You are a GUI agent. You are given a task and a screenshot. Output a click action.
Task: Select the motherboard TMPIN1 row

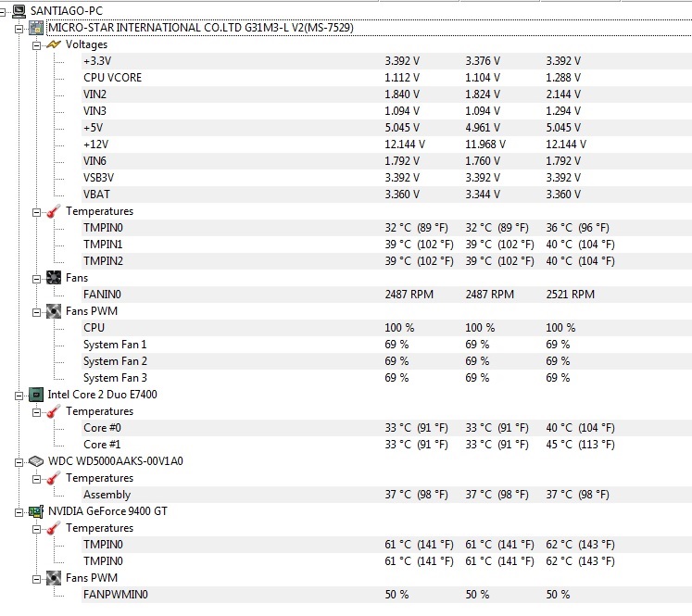(386, 245)
